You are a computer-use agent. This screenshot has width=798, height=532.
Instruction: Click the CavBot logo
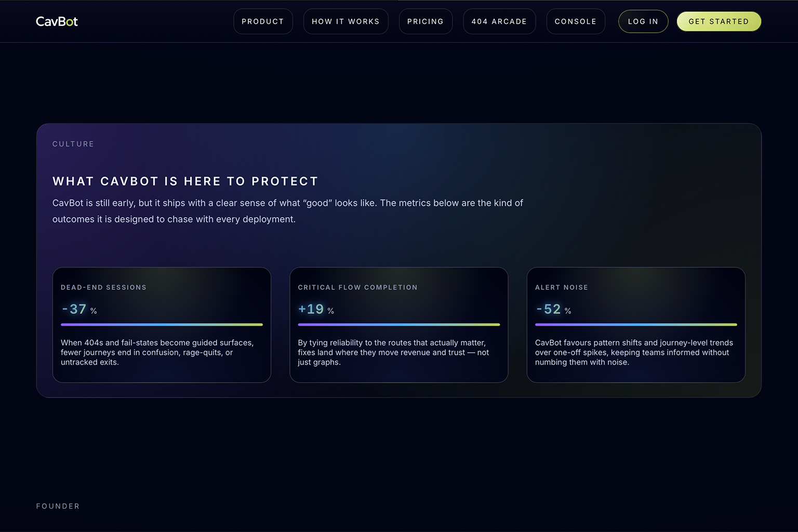(x=57, y=21)
